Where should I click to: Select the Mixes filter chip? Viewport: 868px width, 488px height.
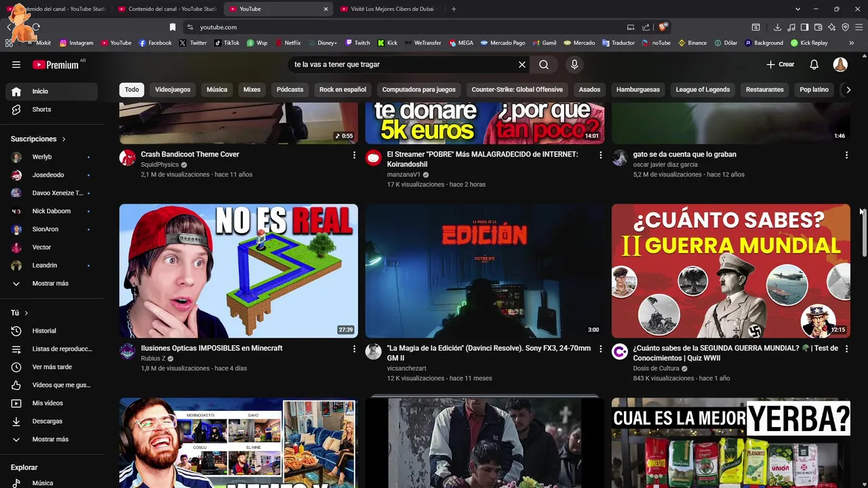point(252,89)
